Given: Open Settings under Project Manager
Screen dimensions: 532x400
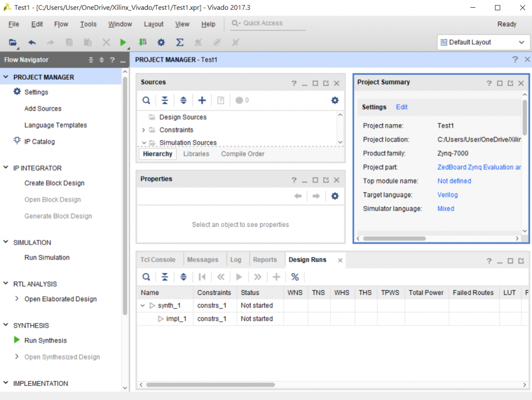Looking at the screenshot, I should (36, 92).
